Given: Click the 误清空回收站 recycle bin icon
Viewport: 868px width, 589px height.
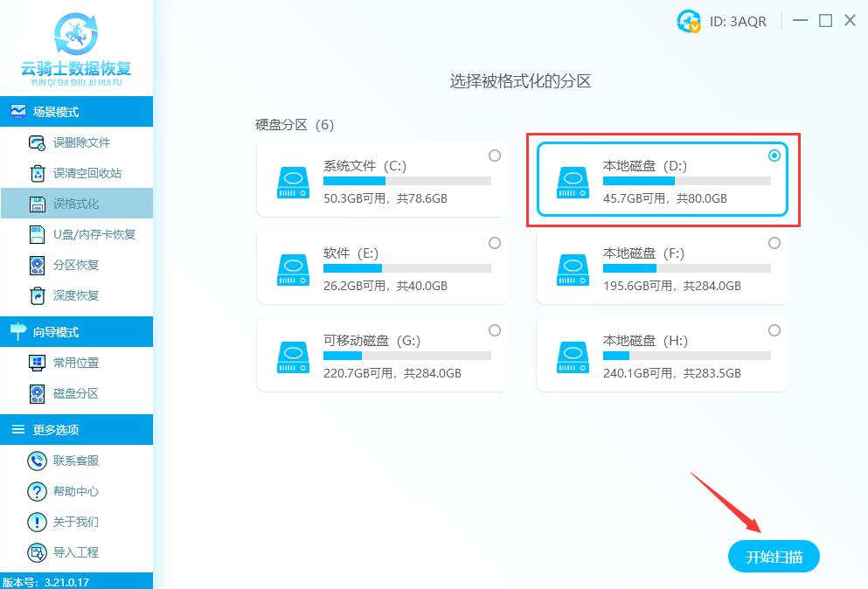Looking at the screenshot, I should [x=37, y=173].
